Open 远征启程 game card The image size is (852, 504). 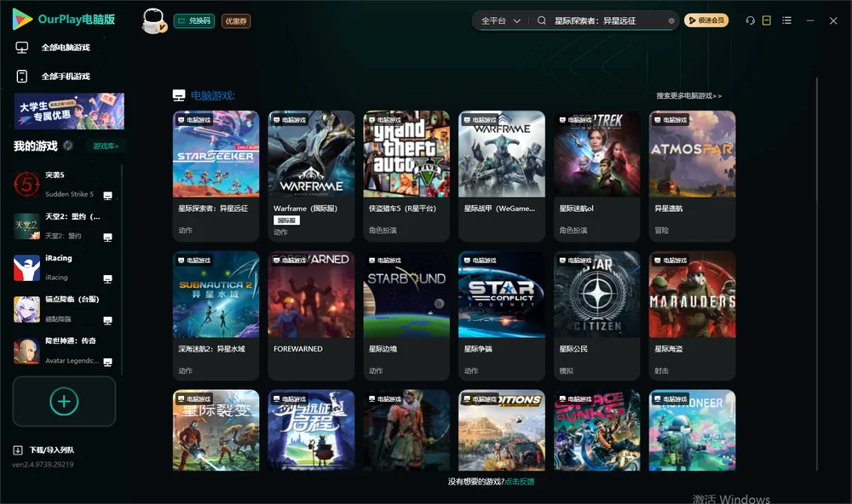click(x=311, y=430)
